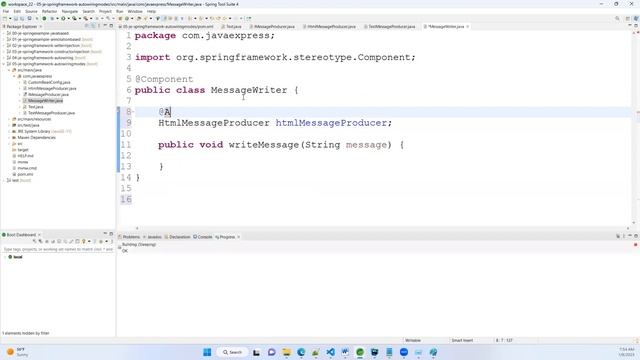Close the Boot Dashboard view tab
This screenshot has height=360, width=640.
(39, 235)
